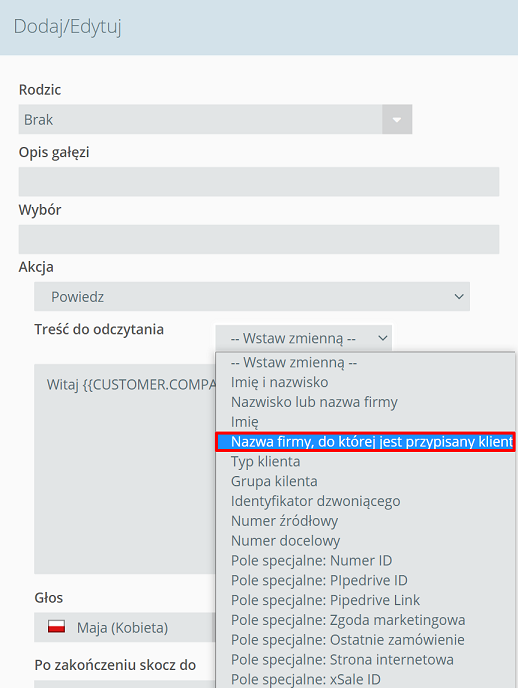
Task: Pick 'Grupa kilenta' from the list
Action: [x=366, y=481]
